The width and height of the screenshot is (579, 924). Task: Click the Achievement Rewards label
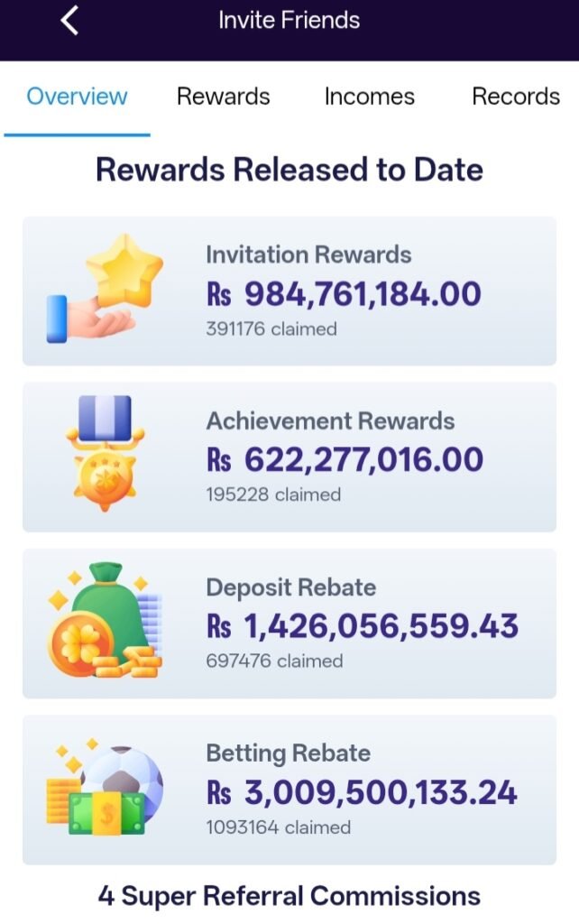coord(330,420)
